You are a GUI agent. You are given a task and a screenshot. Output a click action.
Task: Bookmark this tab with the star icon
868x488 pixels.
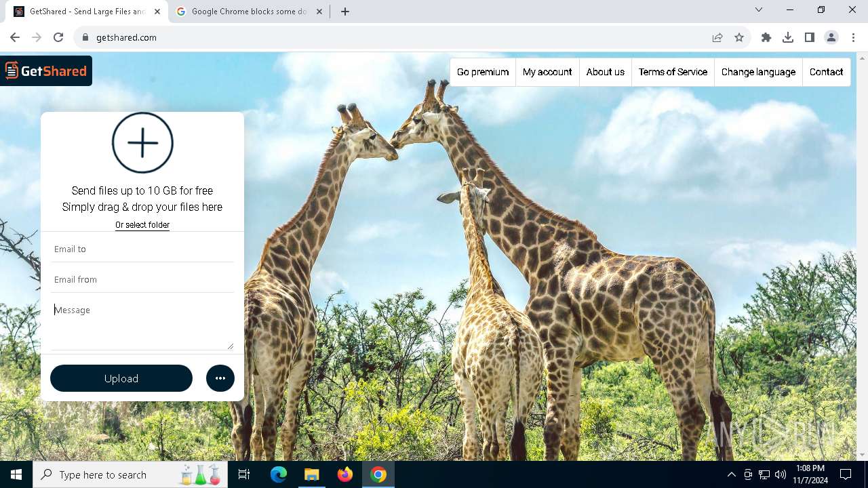click(739, 37)
